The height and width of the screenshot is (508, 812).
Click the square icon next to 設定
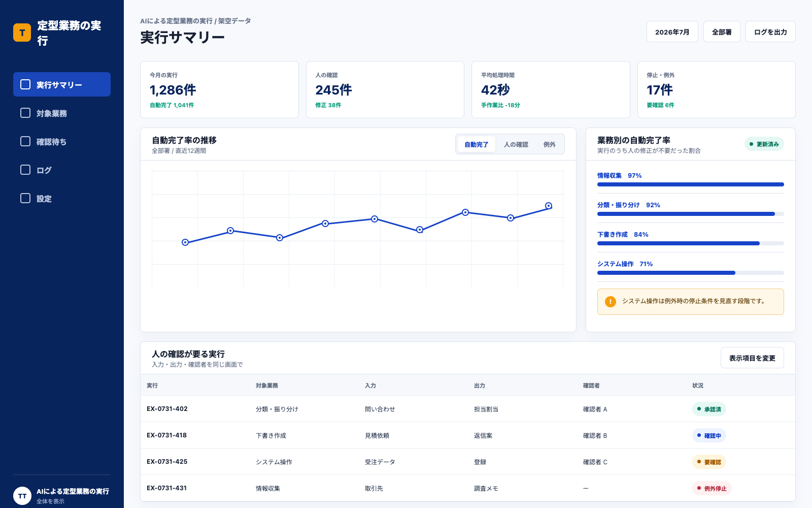click(x=25, y=198)
